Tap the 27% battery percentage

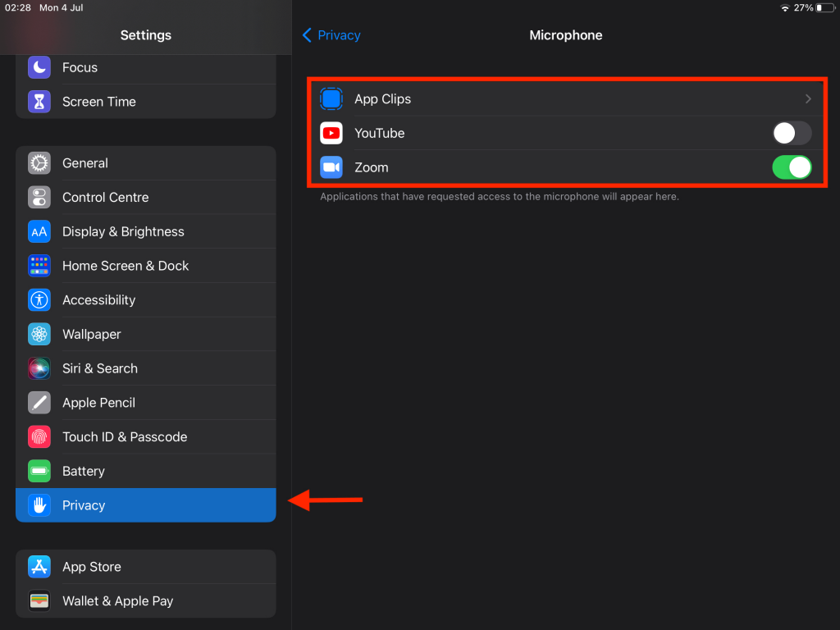(x=804, y=8)
